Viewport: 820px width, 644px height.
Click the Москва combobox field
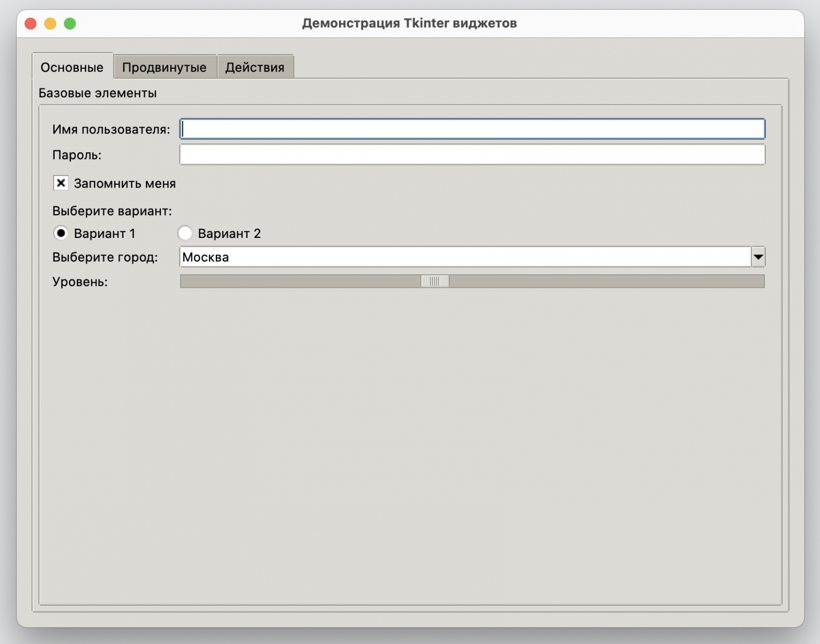click(421, 257)
